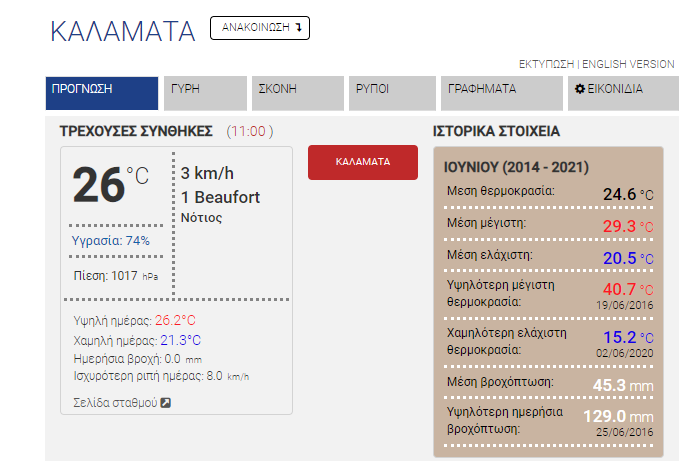The width and height of the screenshot is (690, 461).
Task: Click the 11:00 observation time
Action: click(250, 131)
